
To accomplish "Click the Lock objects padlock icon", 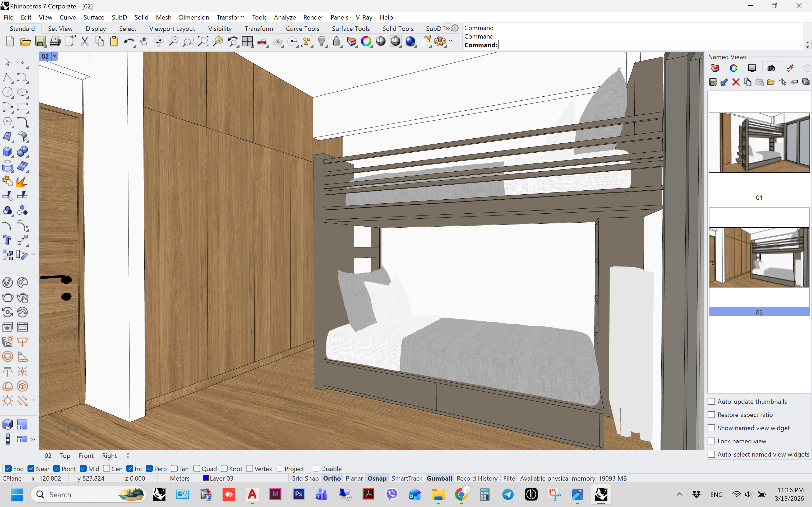I will click(x=336, y=41).
